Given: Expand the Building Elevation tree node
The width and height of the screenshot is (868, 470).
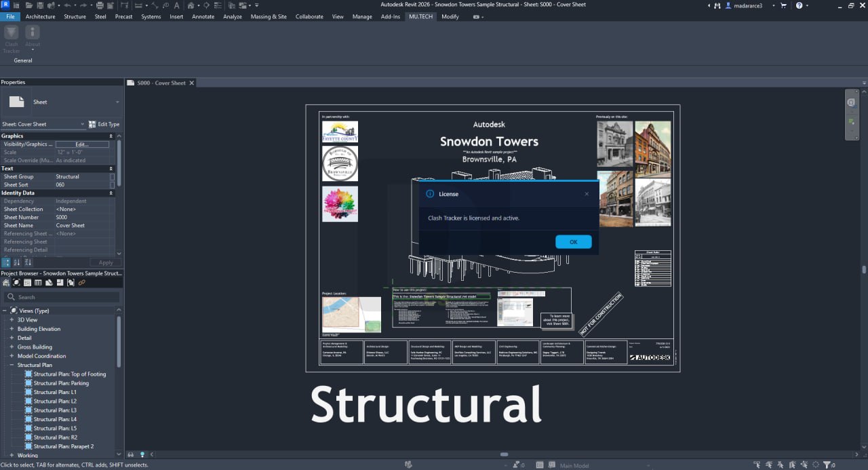Looking at the screenshot, I should point(12,328).
